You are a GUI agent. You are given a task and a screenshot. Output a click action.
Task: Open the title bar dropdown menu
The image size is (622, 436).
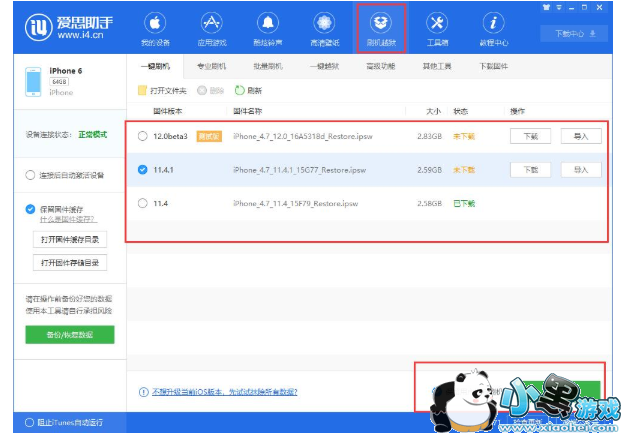[x=559, y=7]
